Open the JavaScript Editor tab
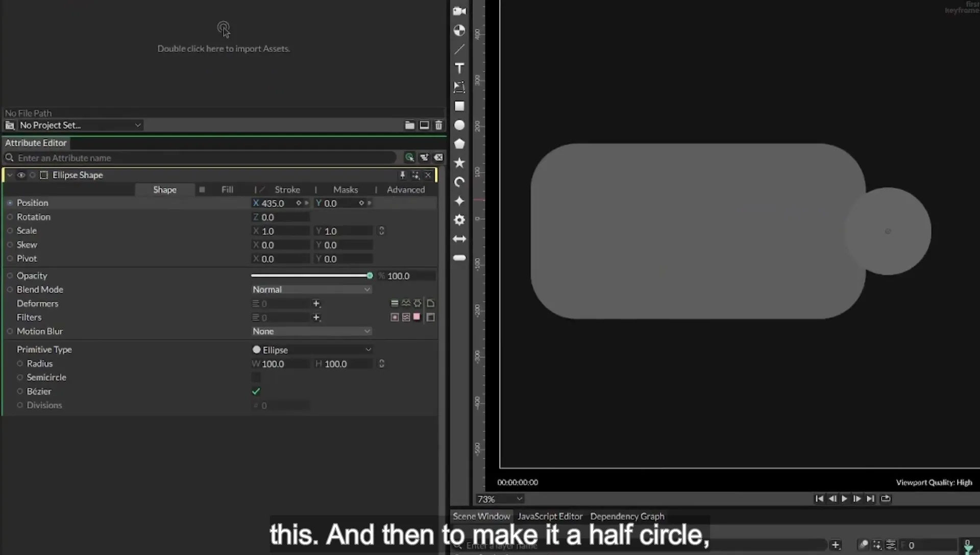The image size is (980, 555). [550, 516]
